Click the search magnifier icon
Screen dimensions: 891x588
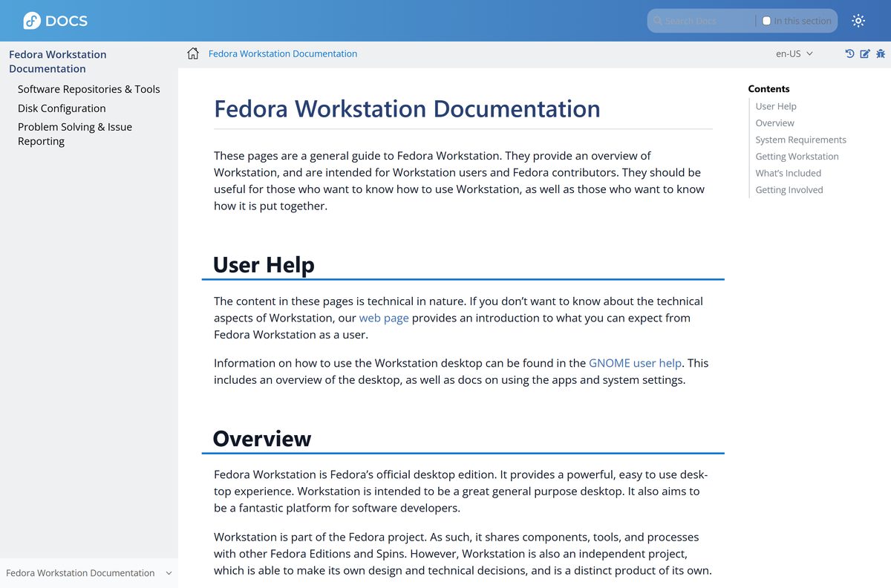click(658, 21)
